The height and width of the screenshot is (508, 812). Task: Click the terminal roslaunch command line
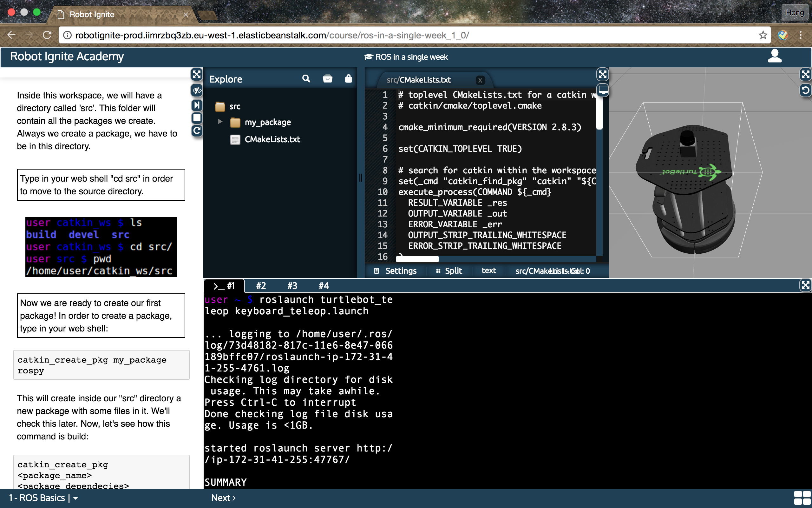[x=298, y=305]
